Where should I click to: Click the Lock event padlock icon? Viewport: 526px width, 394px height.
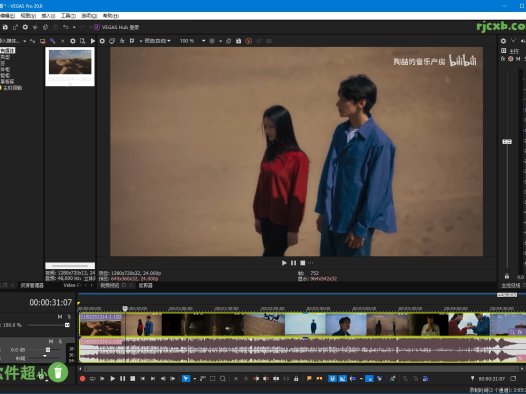[296, 379]
